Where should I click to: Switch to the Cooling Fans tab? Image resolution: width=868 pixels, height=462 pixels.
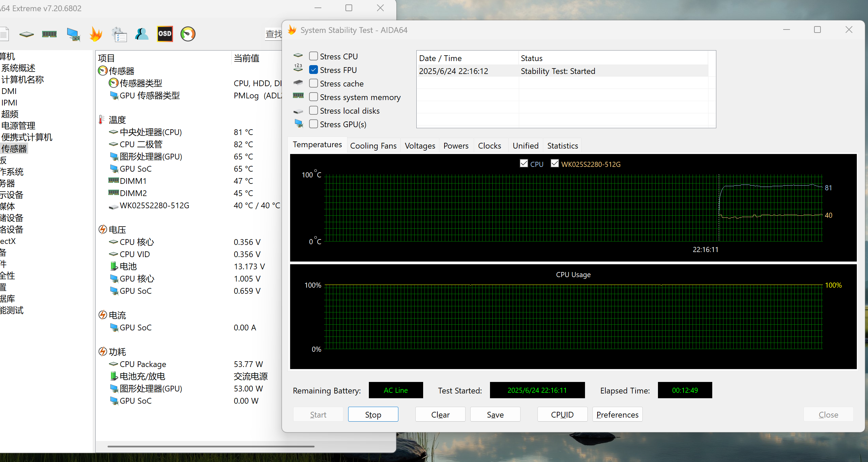coord(373,146)
